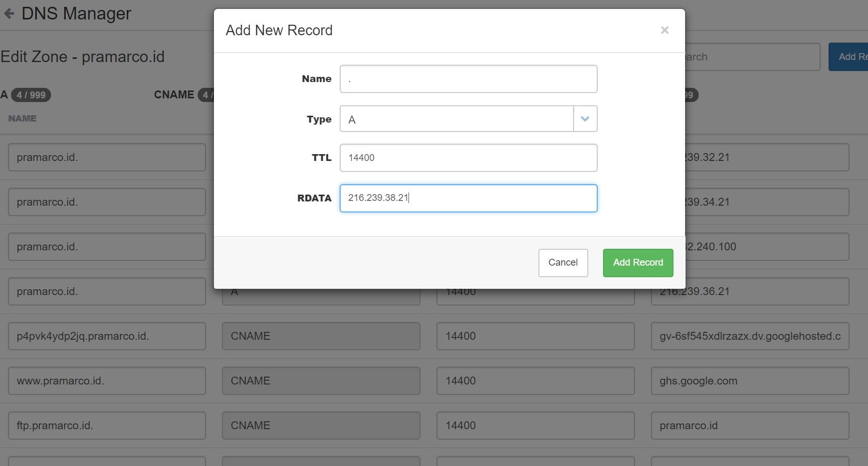Click the Search box behind the dialog
Screen dimensions: 868x466
[x=752, y=57]
